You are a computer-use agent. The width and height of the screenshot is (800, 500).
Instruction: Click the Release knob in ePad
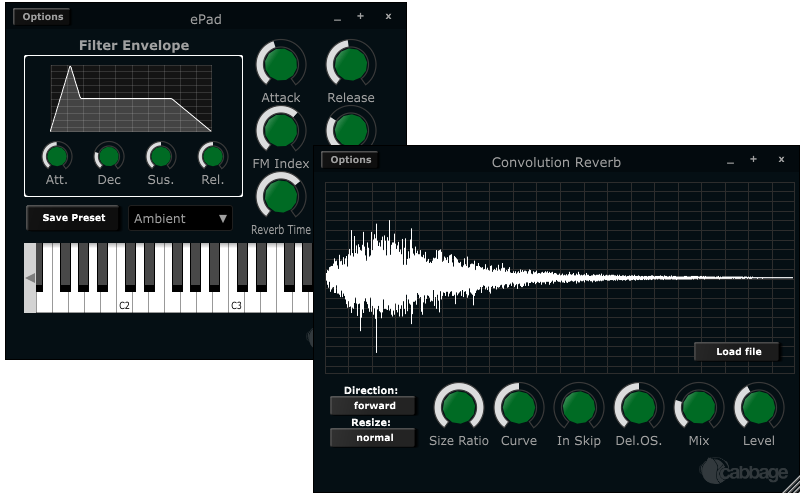351,64
